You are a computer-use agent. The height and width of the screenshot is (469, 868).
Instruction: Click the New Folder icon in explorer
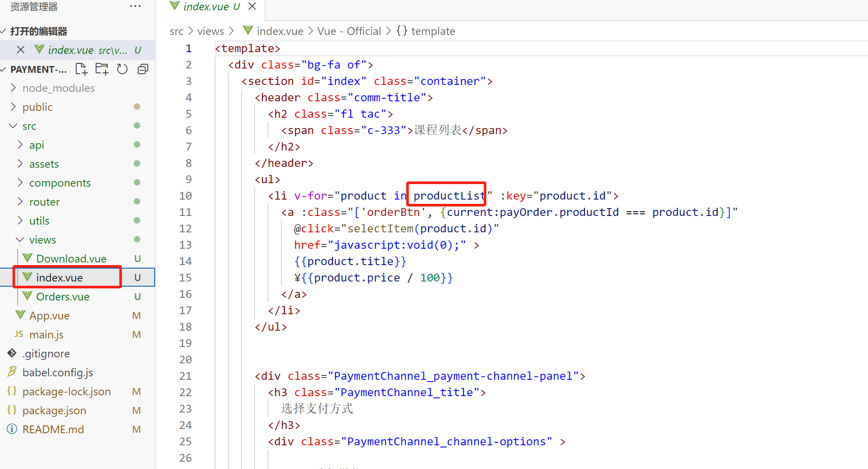(x=102, y=69)
